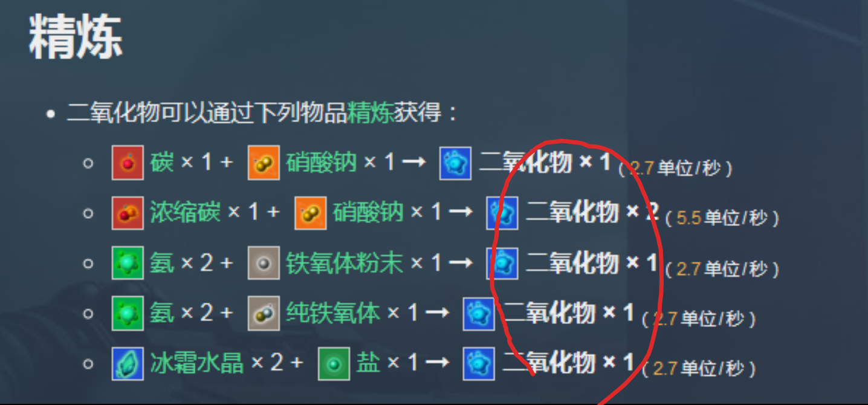Click the 纯铁氧体 pure ferrite icon
This screenshot has height=405, width=868.
pos(264,313)
